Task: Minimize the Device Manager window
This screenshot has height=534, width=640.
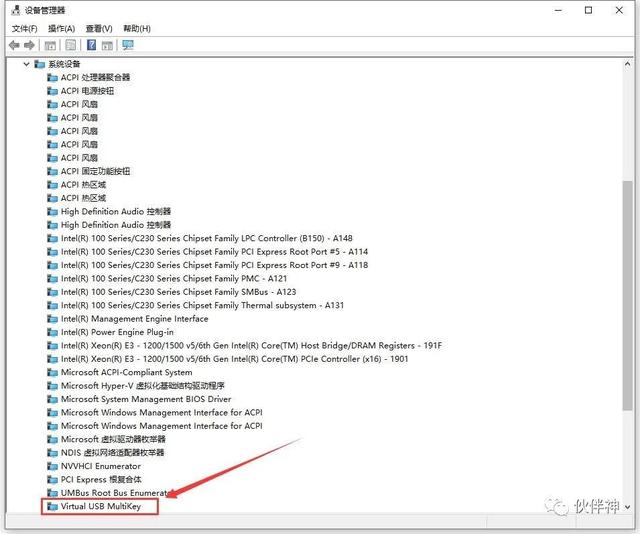Action: pos(558,10)
